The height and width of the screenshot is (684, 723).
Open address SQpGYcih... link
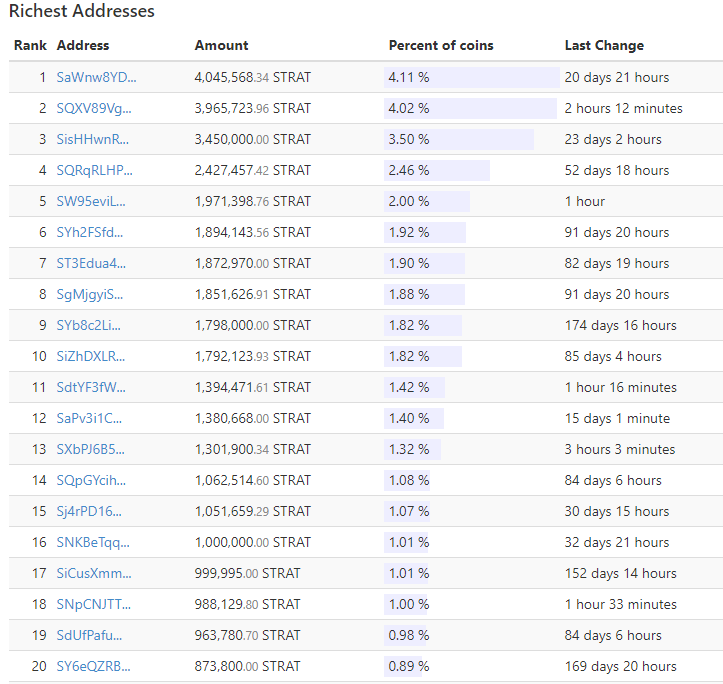[91, 480]
